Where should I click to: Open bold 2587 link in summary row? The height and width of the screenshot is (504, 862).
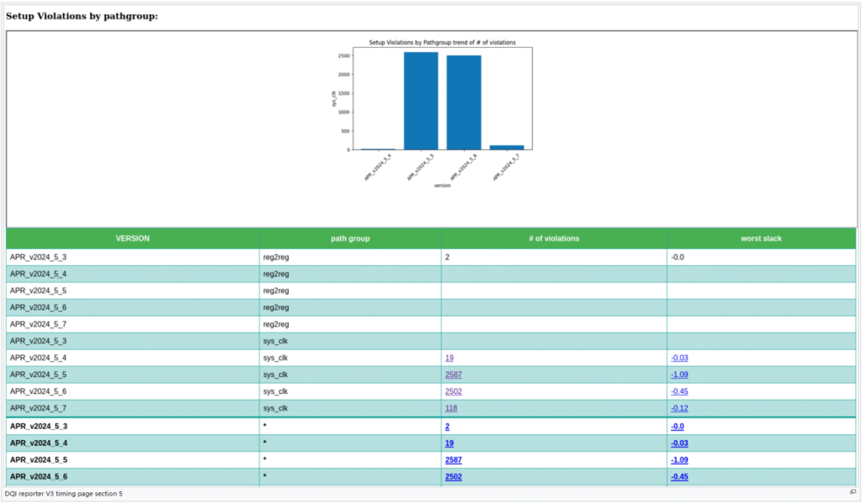pyautogui.click(x=453, y=460)
